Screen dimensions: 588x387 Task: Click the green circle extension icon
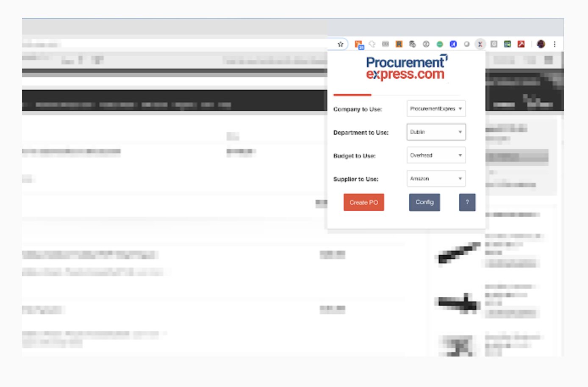click(440, 44)
